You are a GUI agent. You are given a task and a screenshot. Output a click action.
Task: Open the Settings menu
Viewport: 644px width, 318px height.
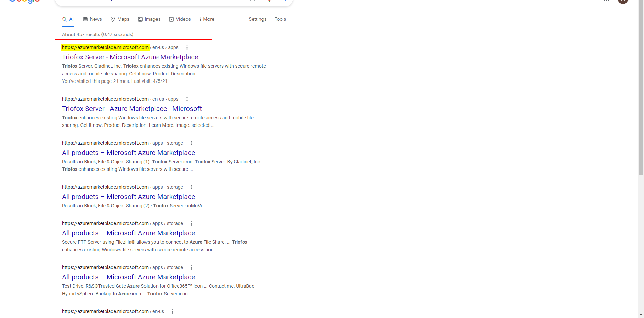point(258,19)
